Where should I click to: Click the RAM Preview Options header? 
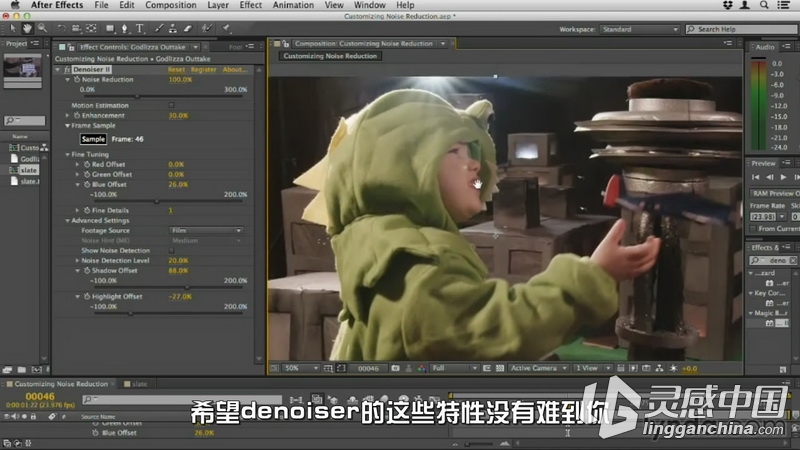[776, 193]
